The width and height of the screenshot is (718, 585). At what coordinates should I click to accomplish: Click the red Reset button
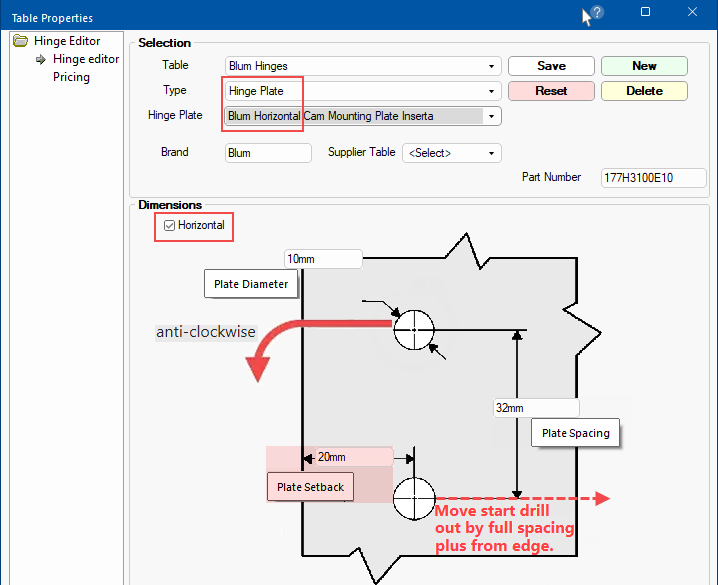pyautogui.click(x=551, y=91)
